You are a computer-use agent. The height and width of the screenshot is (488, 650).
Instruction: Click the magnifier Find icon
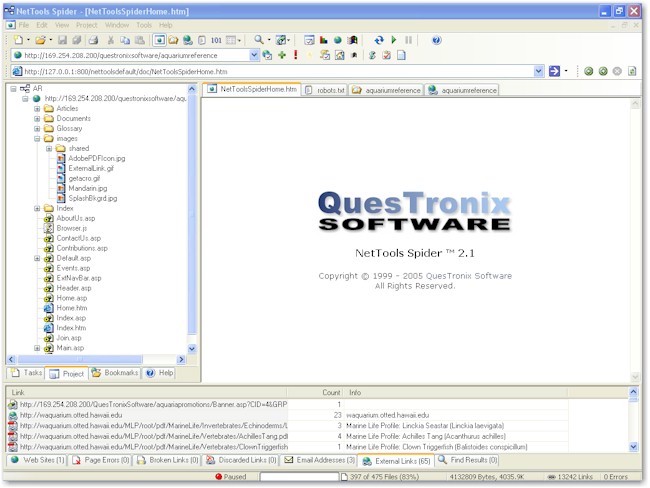coord(259,40)
